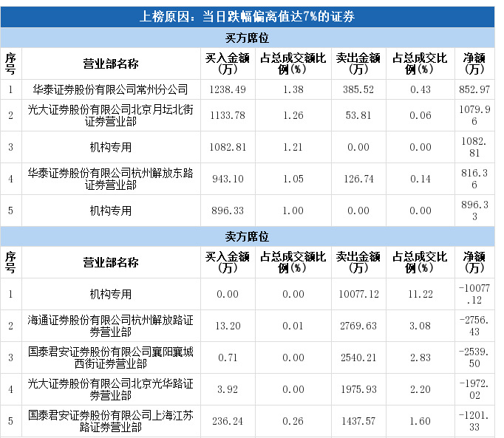This screenshot has height=438, width=504.
Task: Click sell amount 126.74
Action: pyautogui.click(x=358, y=179)
